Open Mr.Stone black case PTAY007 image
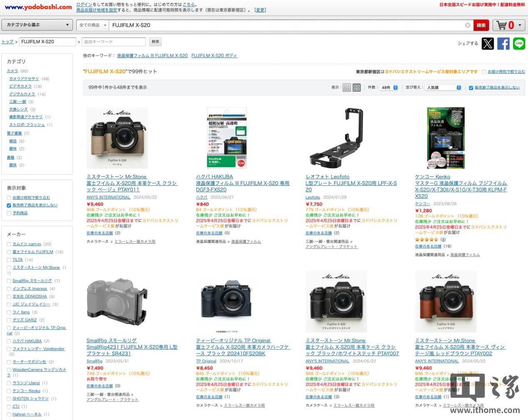This screenshot has width=528, height=420. (x=336, y=302)
